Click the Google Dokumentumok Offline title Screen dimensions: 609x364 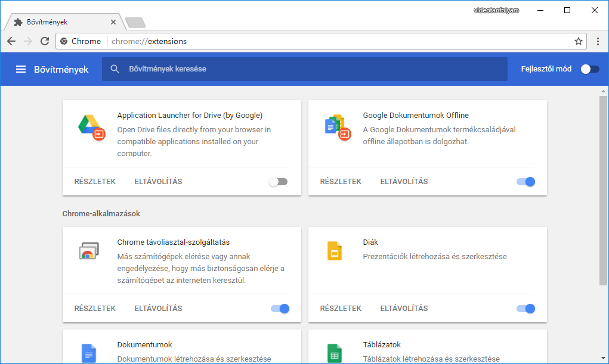click(416, 115)
